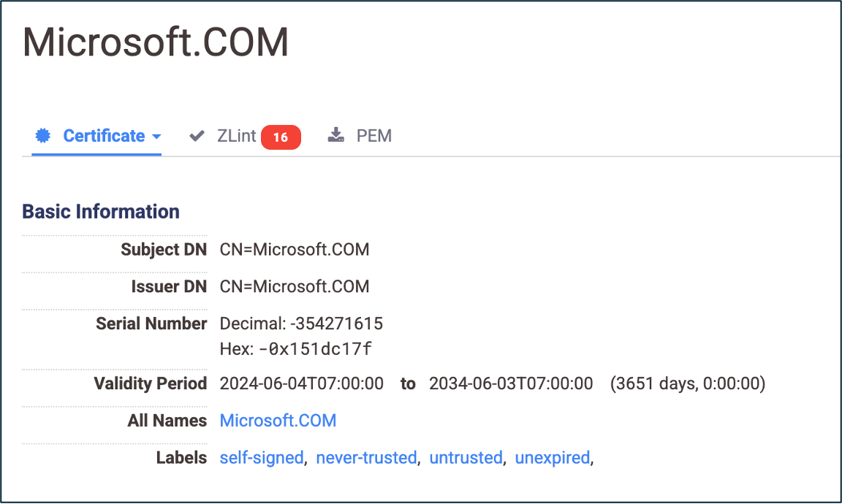Click the PEM download icon
Image resolution: width=842 pixels, height=504 pixels.
[336, 136]
